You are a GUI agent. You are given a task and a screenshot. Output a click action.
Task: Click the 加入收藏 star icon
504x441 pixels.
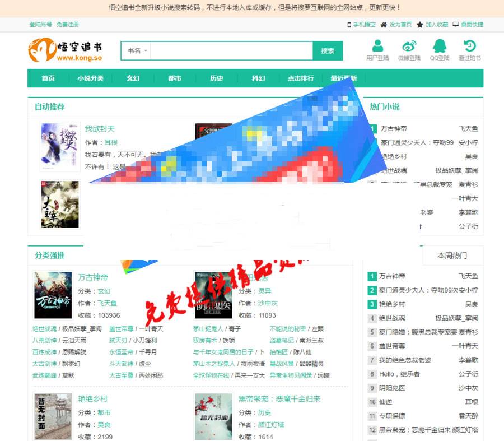click(419, 25)
